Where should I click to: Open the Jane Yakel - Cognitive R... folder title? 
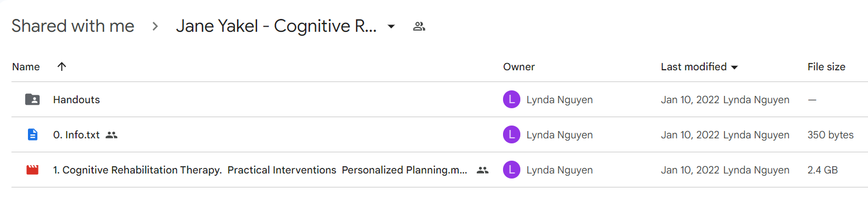(x=276, y=26)
